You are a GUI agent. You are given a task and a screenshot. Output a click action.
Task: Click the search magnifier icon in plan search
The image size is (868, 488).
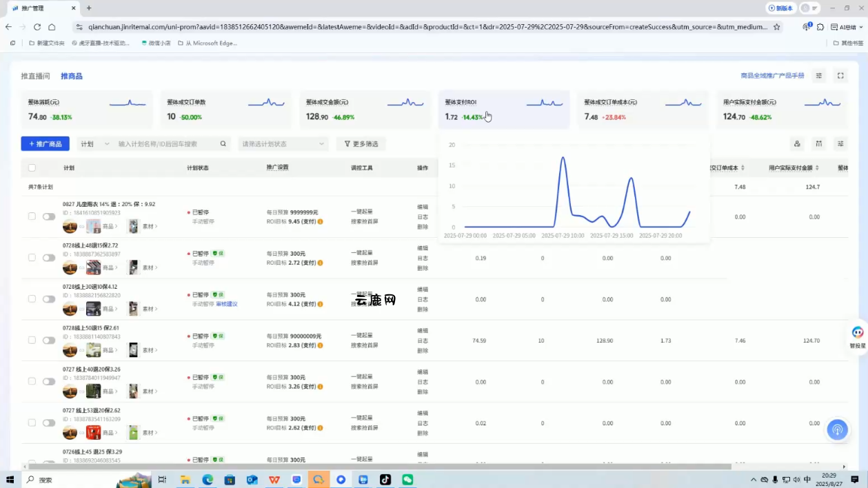pos(223,144)
